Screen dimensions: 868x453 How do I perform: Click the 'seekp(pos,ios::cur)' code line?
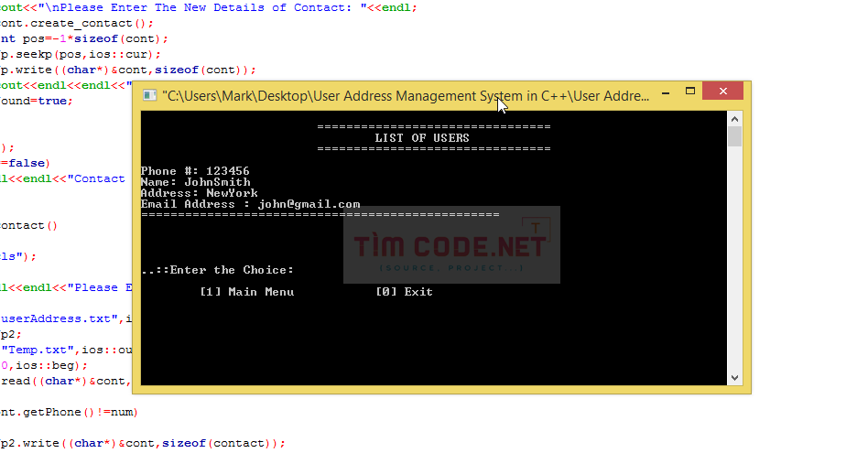click(81, 54)
